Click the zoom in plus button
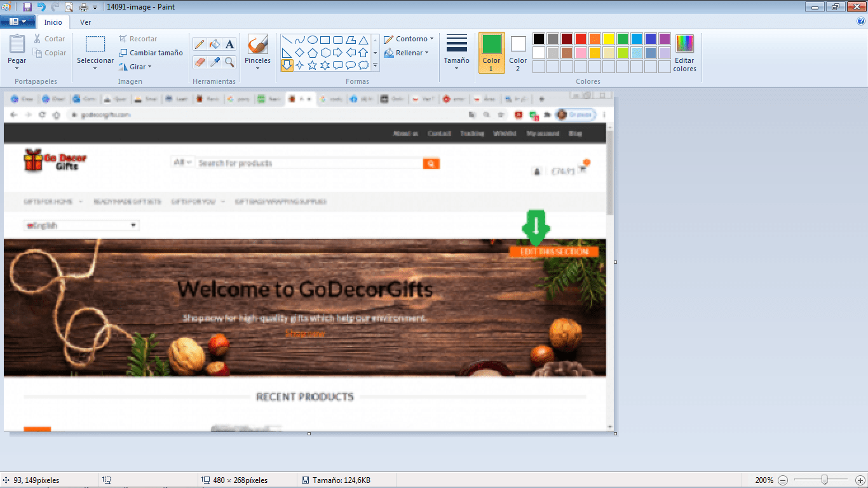 point(860,480)
